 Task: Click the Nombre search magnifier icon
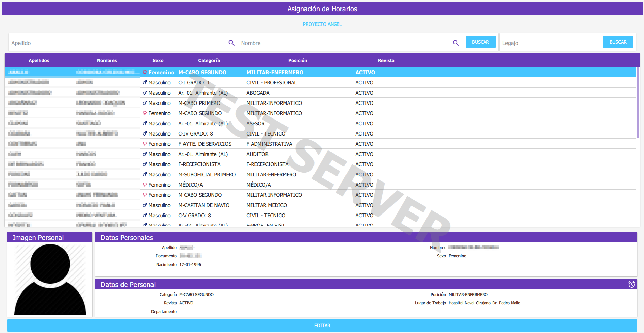pos(456,43)
